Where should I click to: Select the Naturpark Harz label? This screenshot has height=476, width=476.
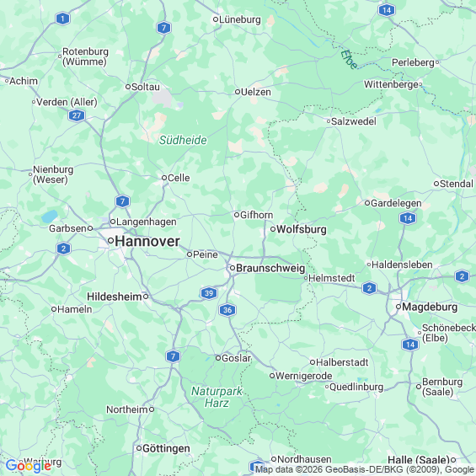[x=217, y=397]
